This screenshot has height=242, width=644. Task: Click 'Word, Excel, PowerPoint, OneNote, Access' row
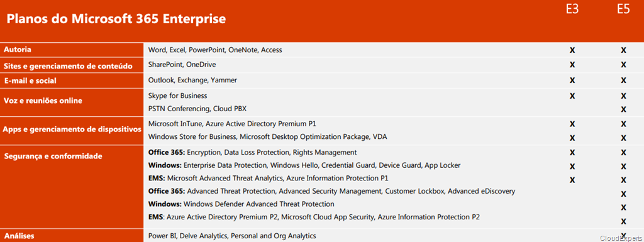(215, 50)
